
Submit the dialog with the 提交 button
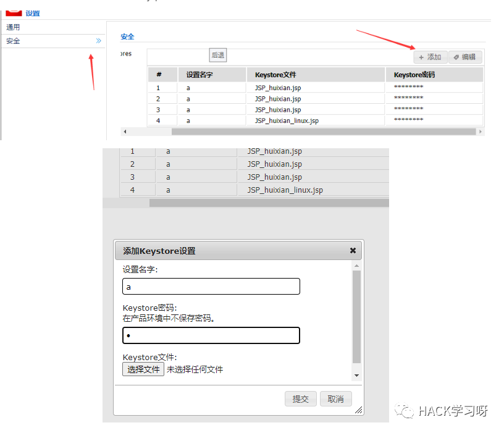click(301, 398)
